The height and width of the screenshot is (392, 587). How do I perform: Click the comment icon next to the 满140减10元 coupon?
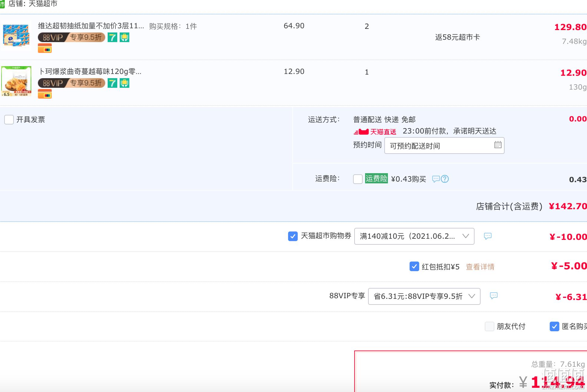(488, 236)
